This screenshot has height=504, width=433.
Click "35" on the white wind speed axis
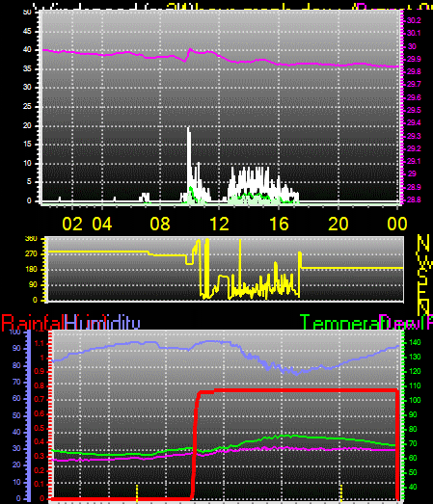27,68
